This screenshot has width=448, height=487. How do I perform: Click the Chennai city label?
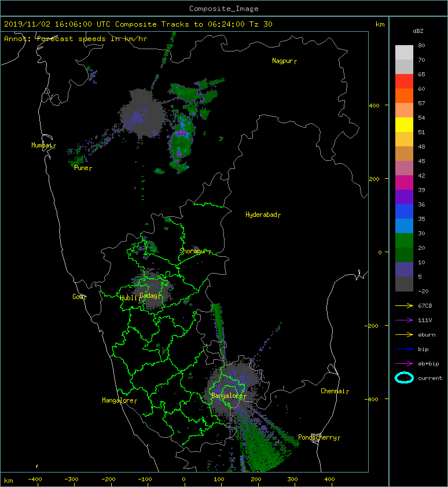pos(333,391)
